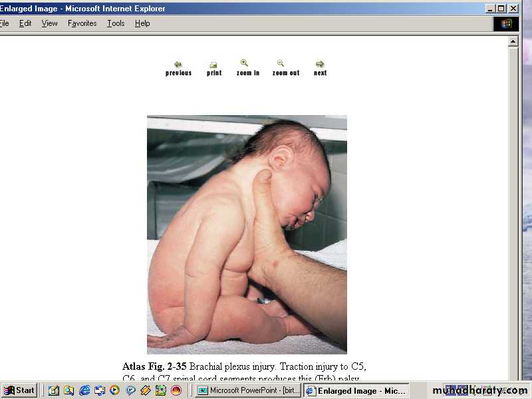Image resolution: width=532 pixels, height=399 pixels.
Task: Open the View menu
Action: (49, 23)
